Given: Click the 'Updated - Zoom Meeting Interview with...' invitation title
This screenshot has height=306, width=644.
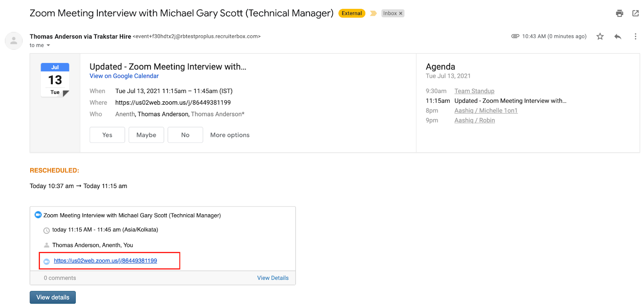Looking at the screenshot, I should point(168,67).
